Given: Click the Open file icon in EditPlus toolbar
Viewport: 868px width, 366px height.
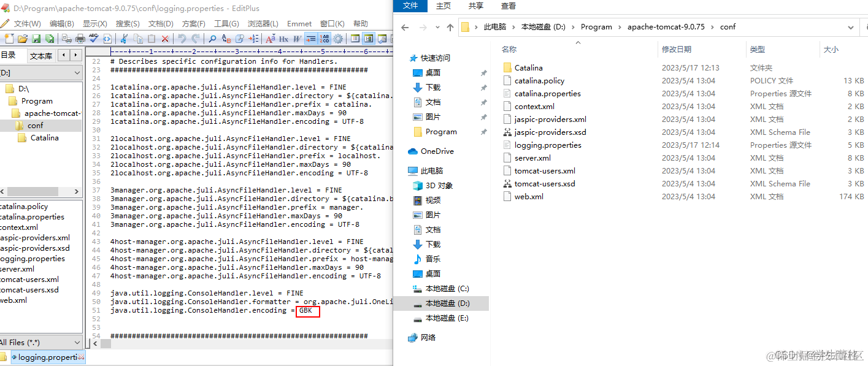Looking at the screenshot, I should 23,39.
